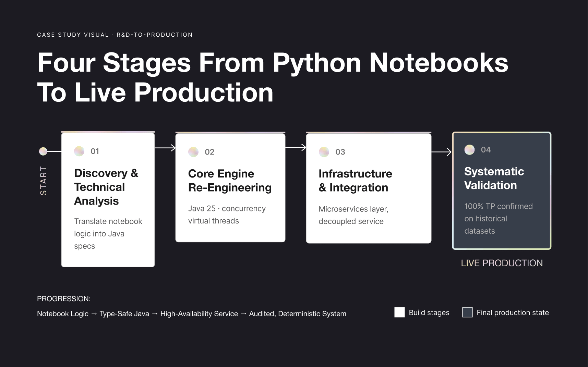This screenshot has height=367, width=588.
Task: Click the '100% TP confirmed on historical datasets' text
Action: [499, 219]
